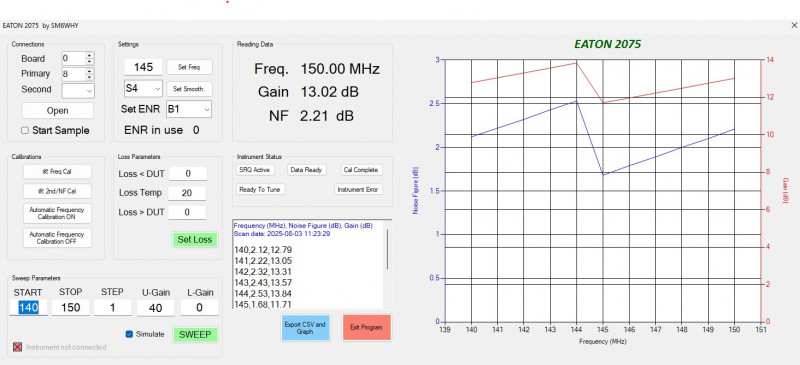Enable the Start Sample checkbox
The height and width of the screenshot is (365, 800).
tap(24, 131)
